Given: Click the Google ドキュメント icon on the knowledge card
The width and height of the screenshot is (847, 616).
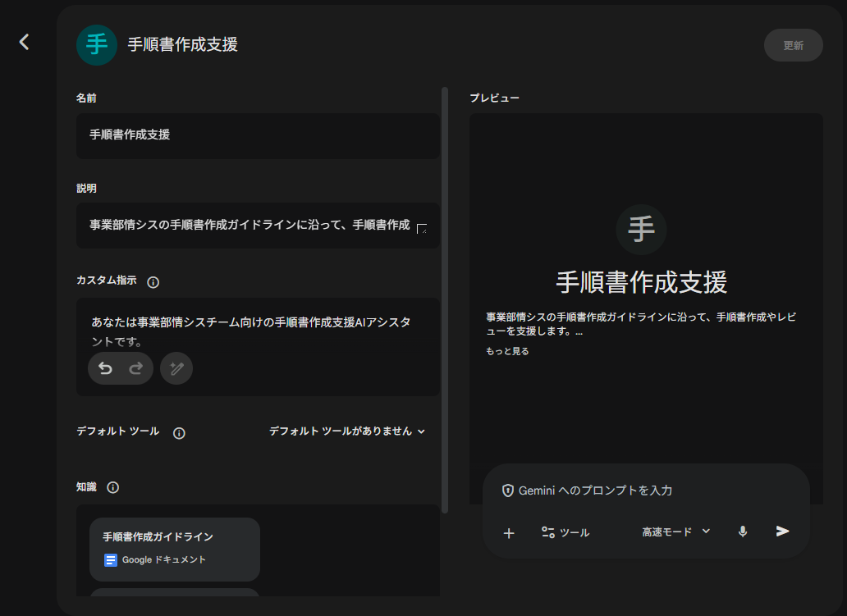Looking at the screenshot, I should pos(110,560).
